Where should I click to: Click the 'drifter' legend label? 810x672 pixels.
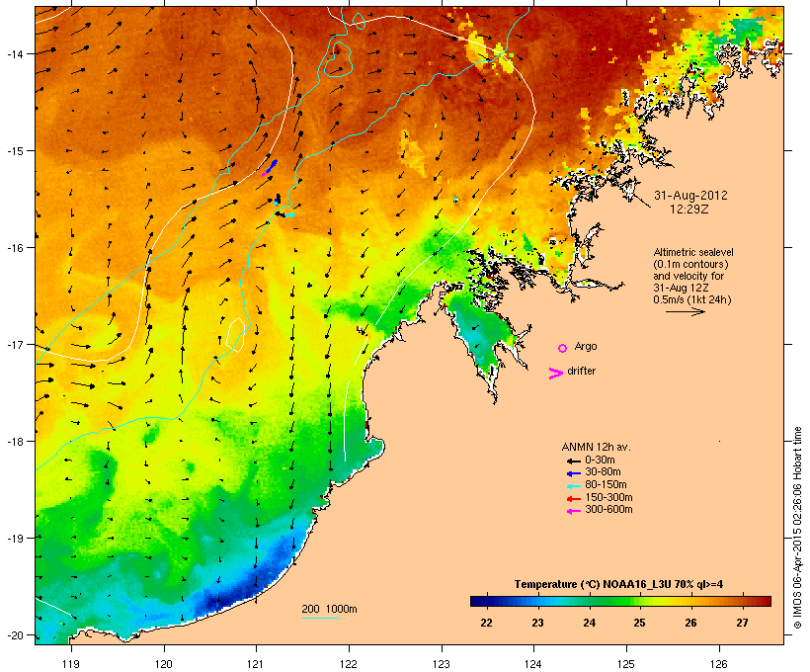click(581, 371)
